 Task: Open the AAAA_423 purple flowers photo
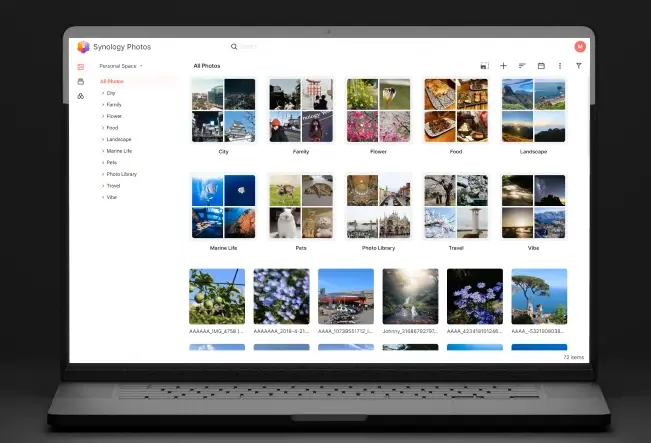coord(475,296)
